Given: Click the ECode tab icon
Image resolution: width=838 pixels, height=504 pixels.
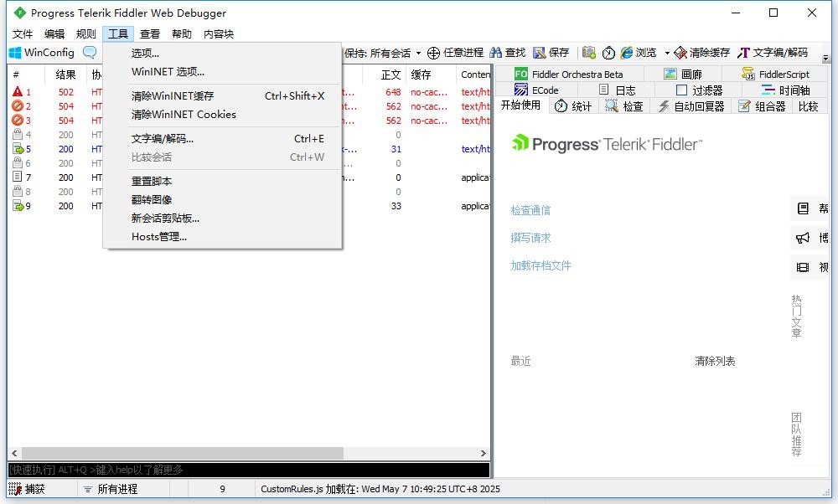Looking at the screenshot, I should click(521, 90).
